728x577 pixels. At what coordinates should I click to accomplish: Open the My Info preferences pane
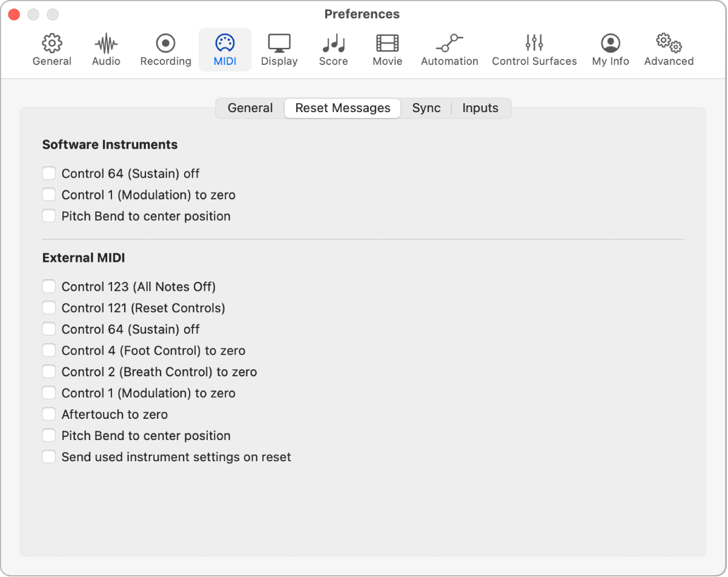[610, 48]
